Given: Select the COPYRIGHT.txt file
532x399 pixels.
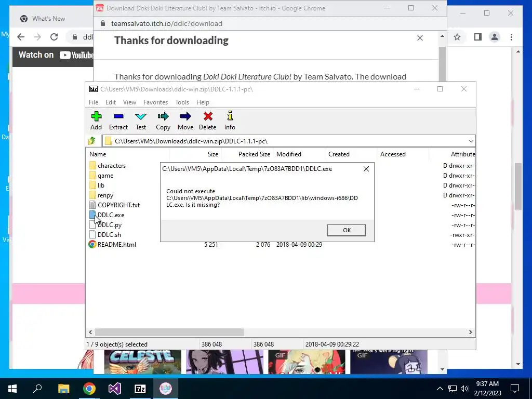Looking at the screenshot, I should (115, 205).
